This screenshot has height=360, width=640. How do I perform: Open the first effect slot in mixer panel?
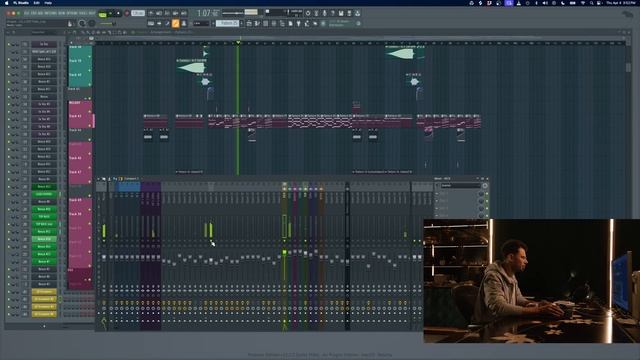pos(460,193)
